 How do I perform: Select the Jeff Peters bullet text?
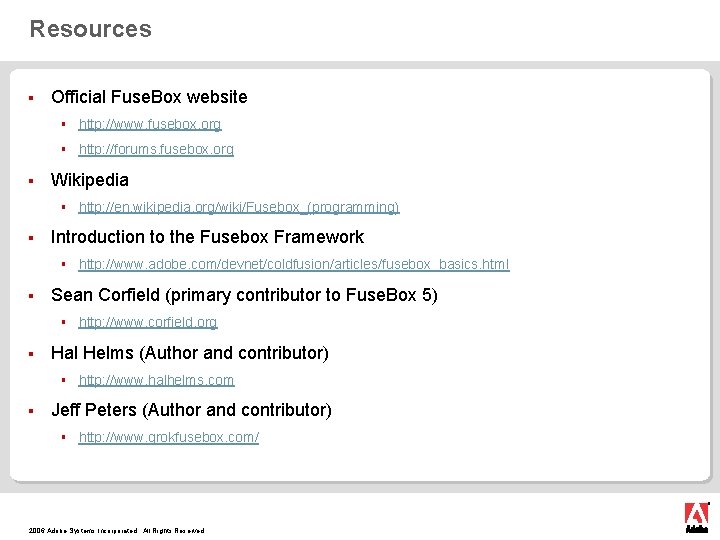pyautogui.click(x=191, y=410)
